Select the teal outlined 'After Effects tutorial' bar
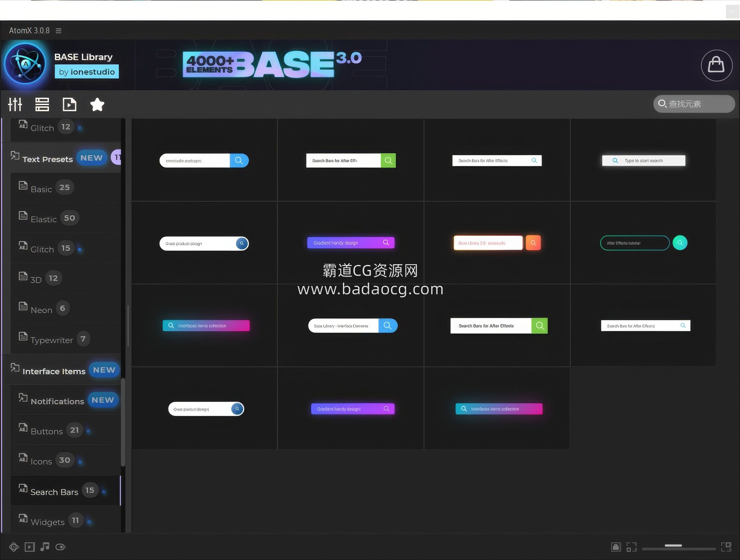 coord(644,243)
